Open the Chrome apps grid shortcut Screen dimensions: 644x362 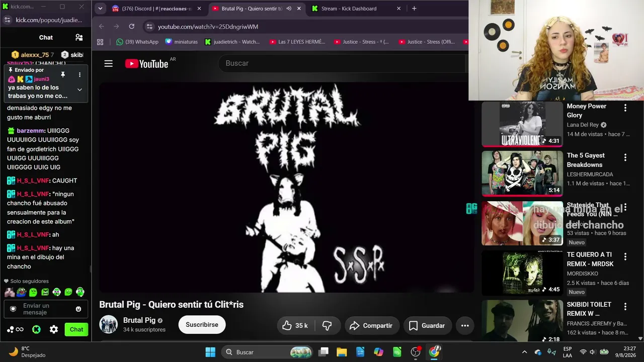click(x=100, y=42)
